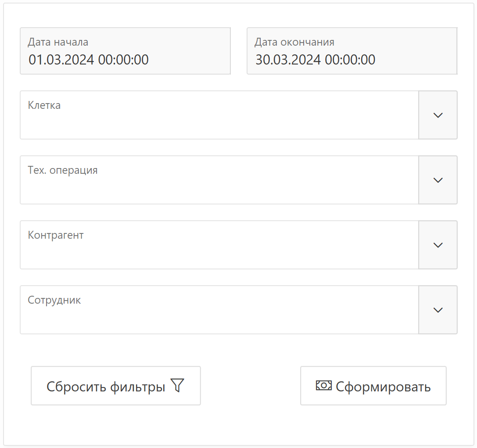Expand the Клетка dropdown arrow
The width and height of the screenshot is (477, 448).
(x=438, y=115)
